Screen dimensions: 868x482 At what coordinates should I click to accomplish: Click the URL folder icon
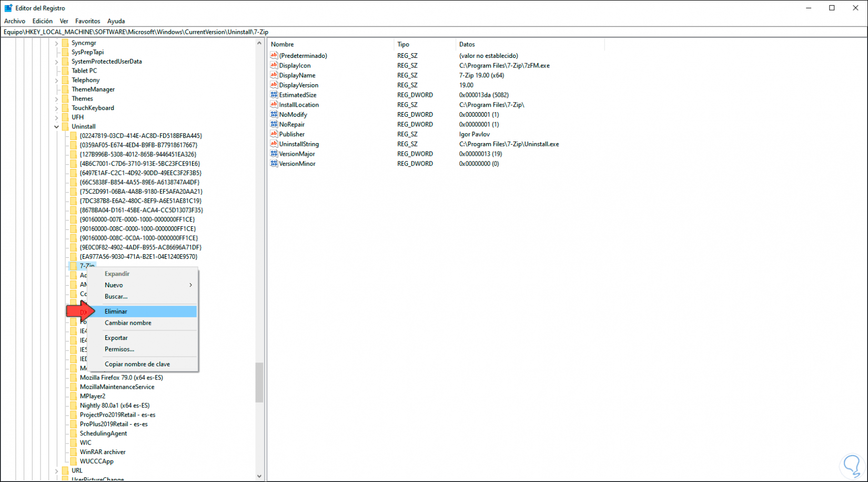click(65, 470)
